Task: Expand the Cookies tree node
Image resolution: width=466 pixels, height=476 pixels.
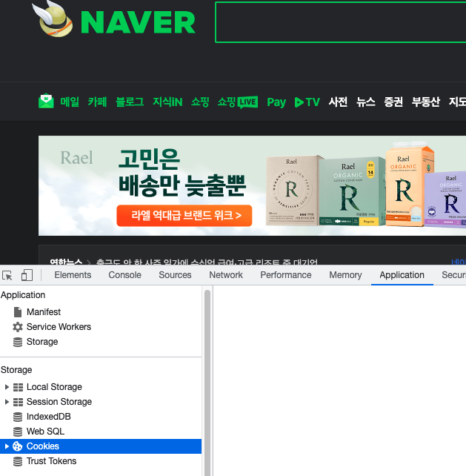Action: click(7, 446)
